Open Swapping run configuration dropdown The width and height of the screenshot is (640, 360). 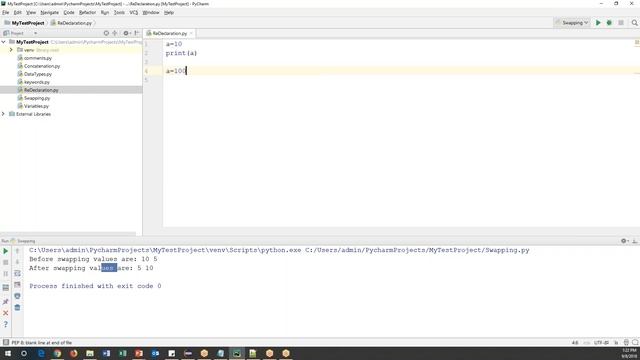tap(572, 23)
